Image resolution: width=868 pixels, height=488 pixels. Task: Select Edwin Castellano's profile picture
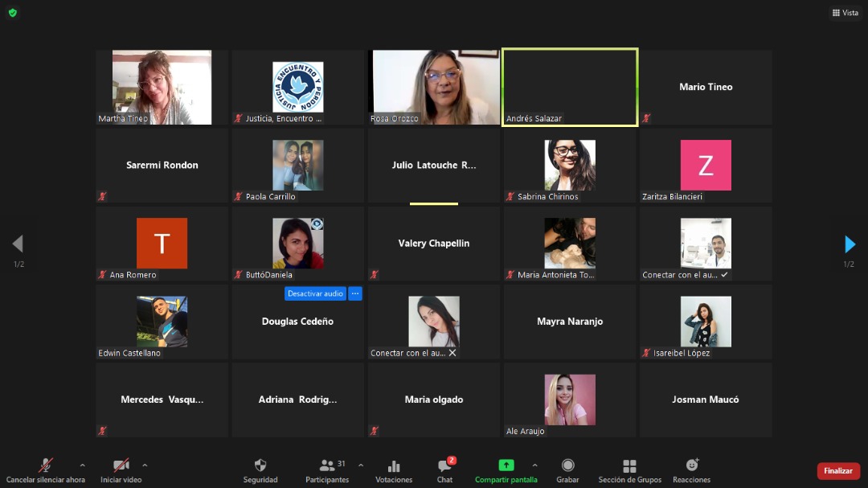click(162, 322)
